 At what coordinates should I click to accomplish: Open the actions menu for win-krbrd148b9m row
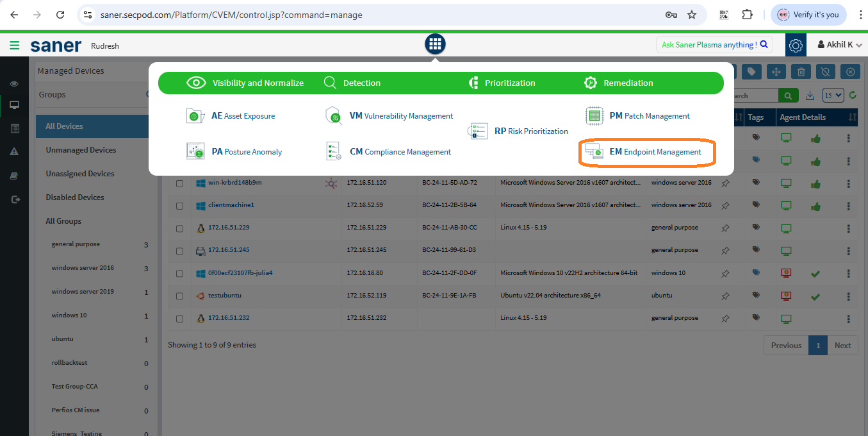[x=849, y=183]
